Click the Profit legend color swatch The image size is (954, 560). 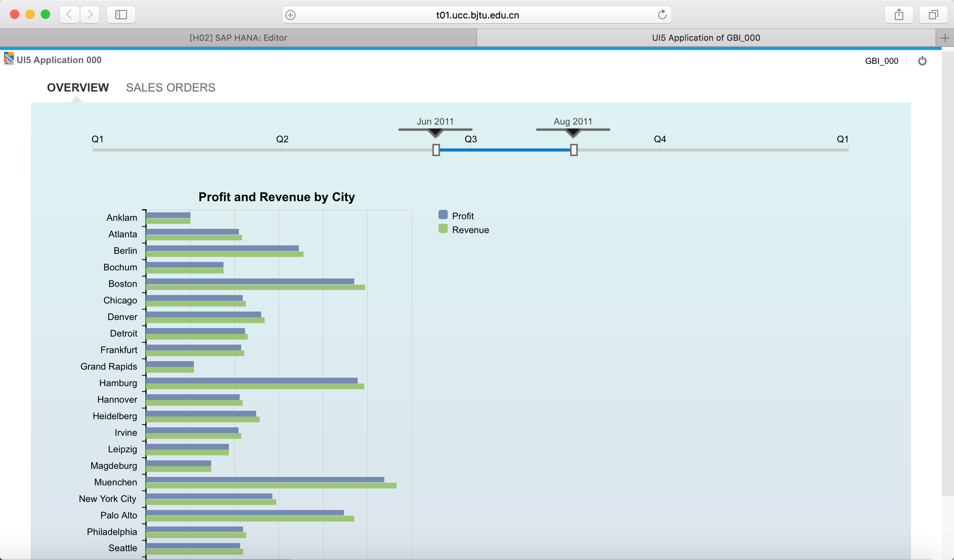coord(443,215)
